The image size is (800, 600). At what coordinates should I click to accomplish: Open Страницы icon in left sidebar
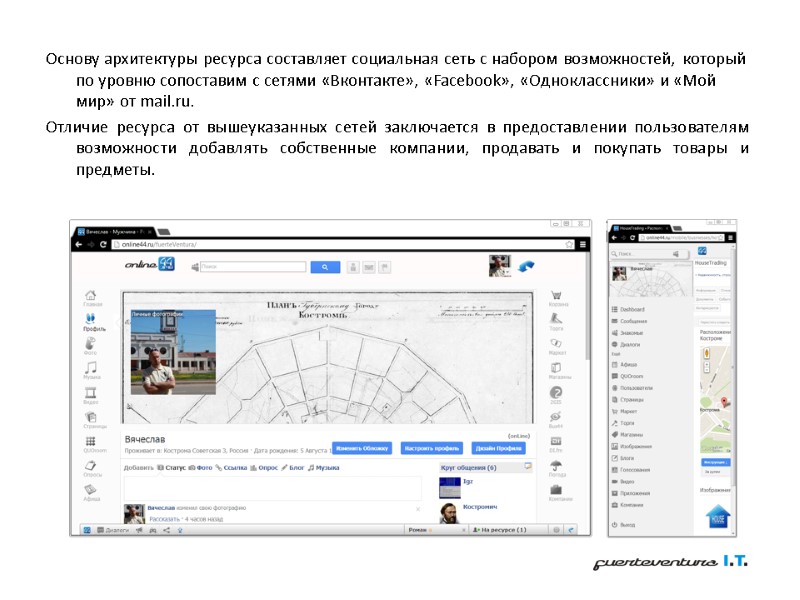90,416
